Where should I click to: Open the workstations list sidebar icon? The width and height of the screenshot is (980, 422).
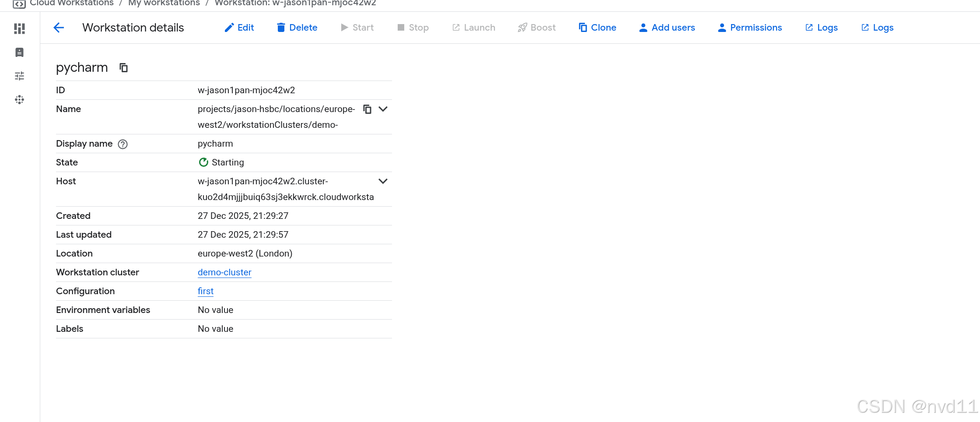(19, 53)
